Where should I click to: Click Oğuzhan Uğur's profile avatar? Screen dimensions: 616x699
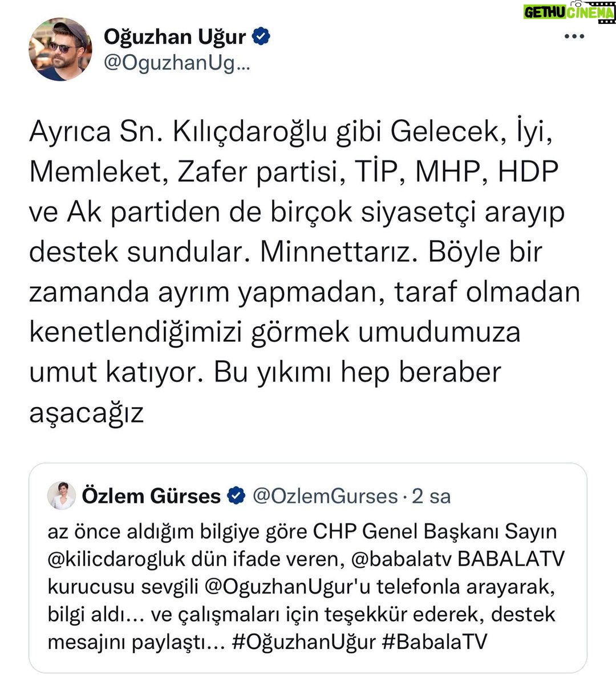click(x=60, y=50)
